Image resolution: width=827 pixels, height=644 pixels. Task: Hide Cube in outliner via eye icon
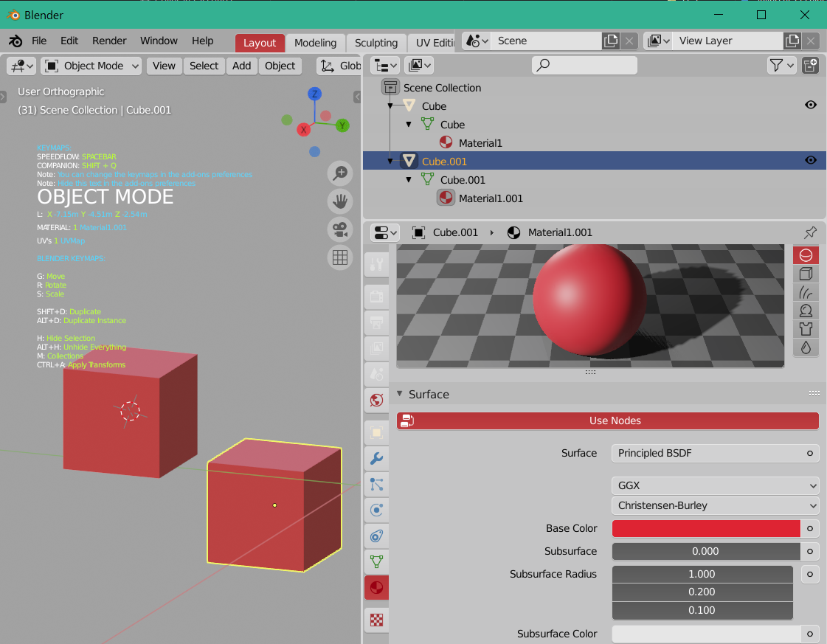click(811, 105)
